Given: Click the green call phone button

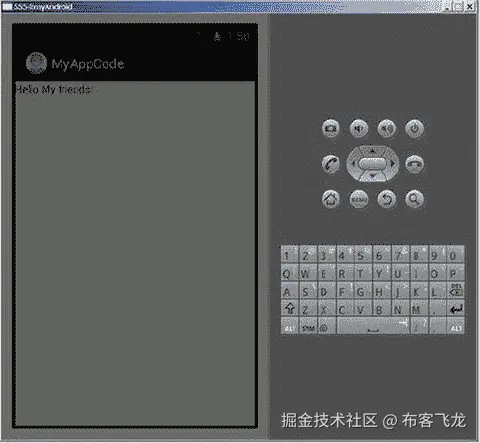Looking at the screenshot, I should [x=331, y=164].
